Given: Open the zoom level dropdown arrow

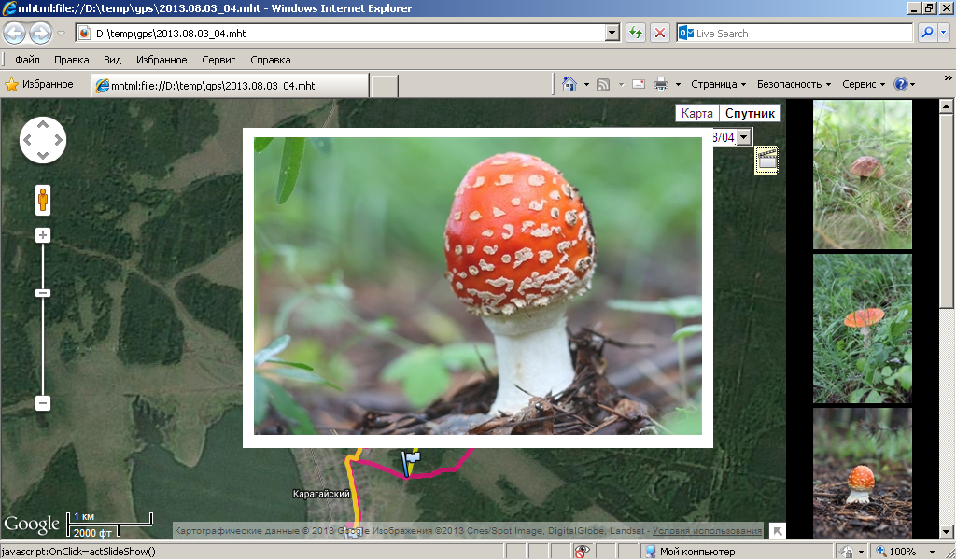Looking at the screenshot, I should pyautogui.click(x=931, y=553).
